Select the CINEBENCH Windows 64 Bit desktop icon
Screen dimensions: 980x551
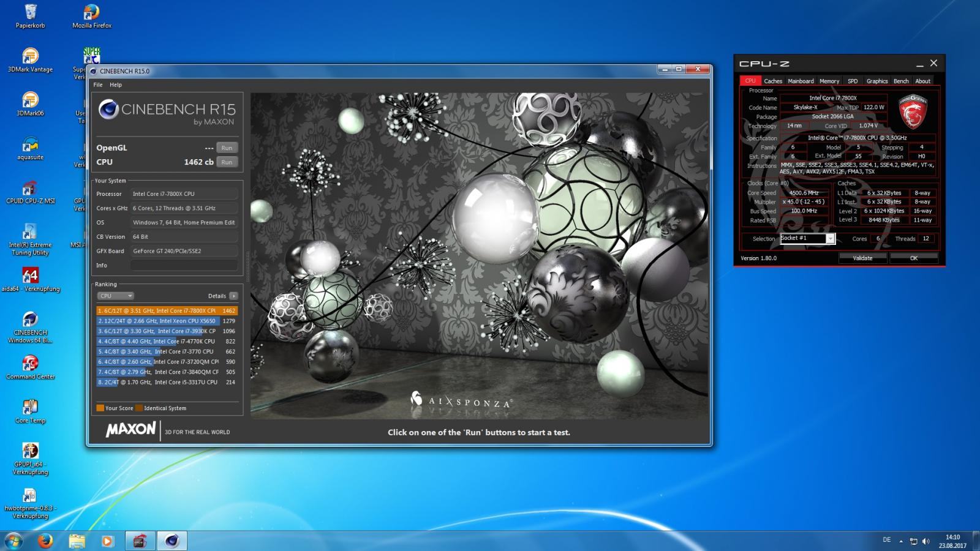(x=30, y=328)
